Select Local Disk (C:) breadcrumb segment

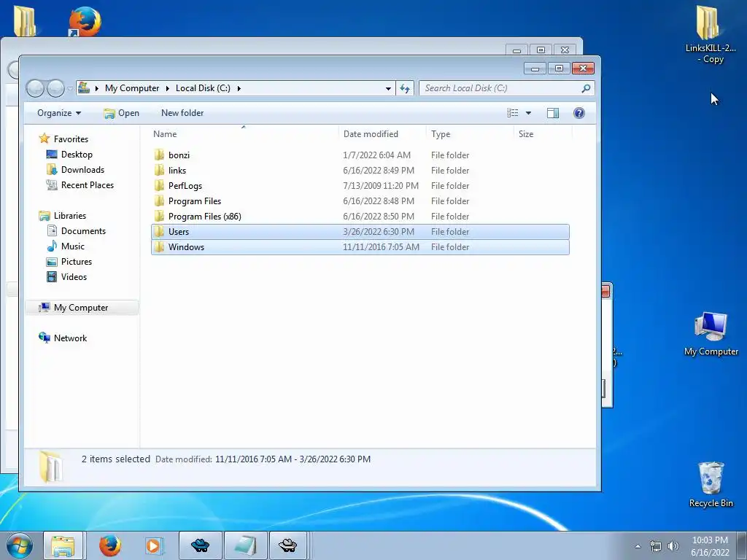pyautogui.click(x=203, y=88)
